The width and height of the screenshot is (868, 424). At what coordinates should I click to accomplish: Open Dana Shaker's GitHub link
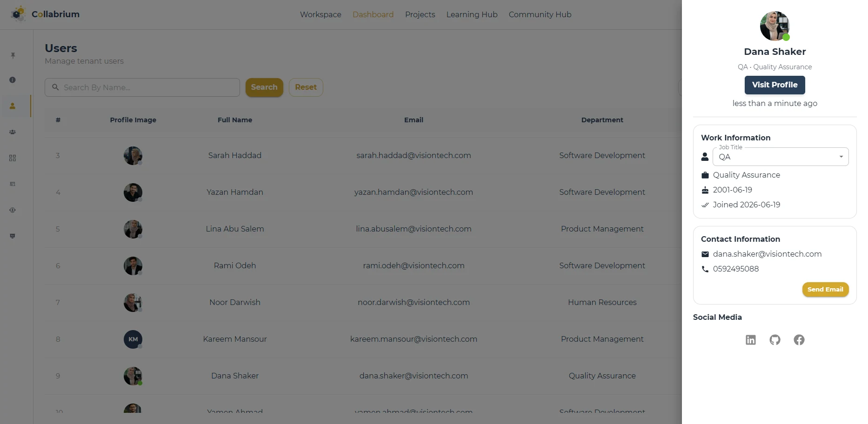pyautogui.click(x=775, y=340)
